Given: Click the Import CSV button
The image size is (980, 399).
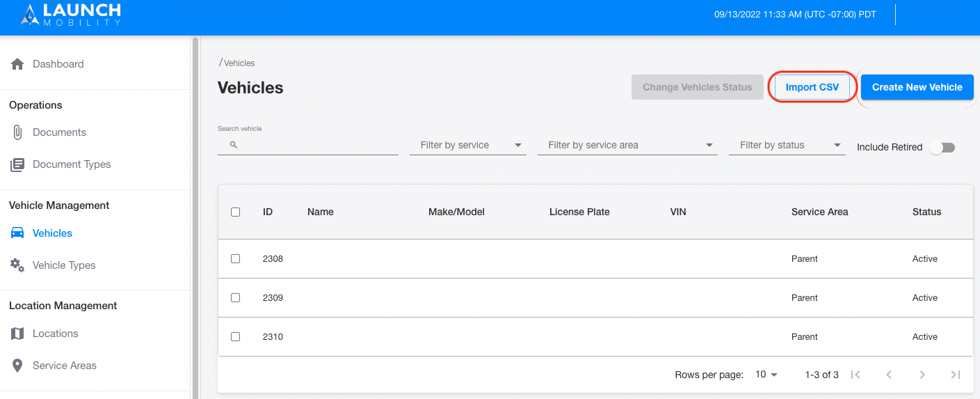Looking at the screenshot, I should tap(812, 88).
